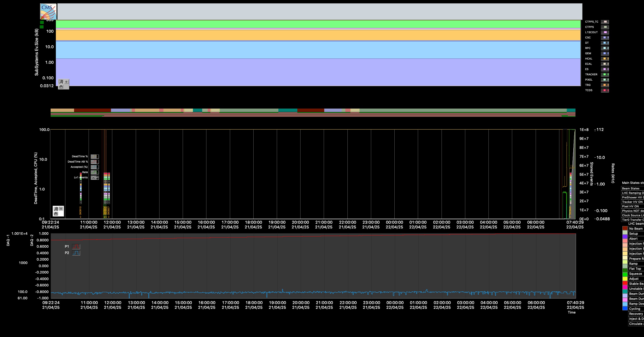Image resolution: width=644 pixels, height=337 pixels.
Task: Select pan hand tool on DeadTime graph
Action: (56, 214)
